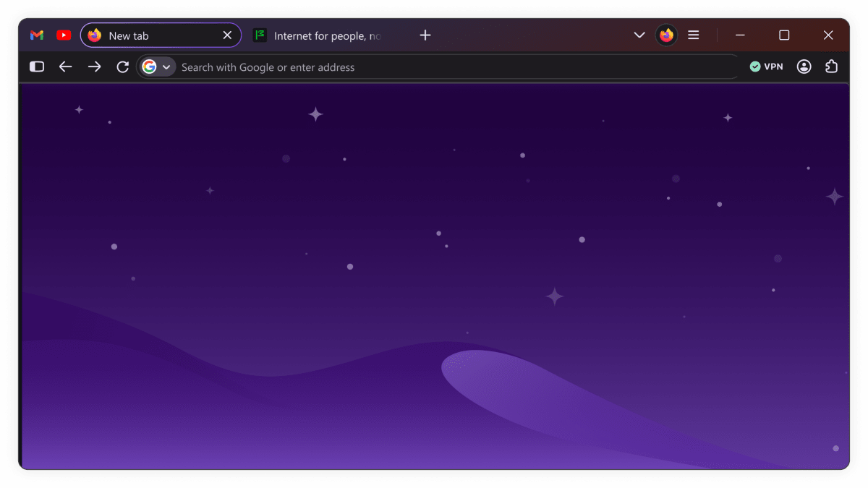Close the browser window
This screenshot has width=868, height=488.
click(x=829, y=35)
